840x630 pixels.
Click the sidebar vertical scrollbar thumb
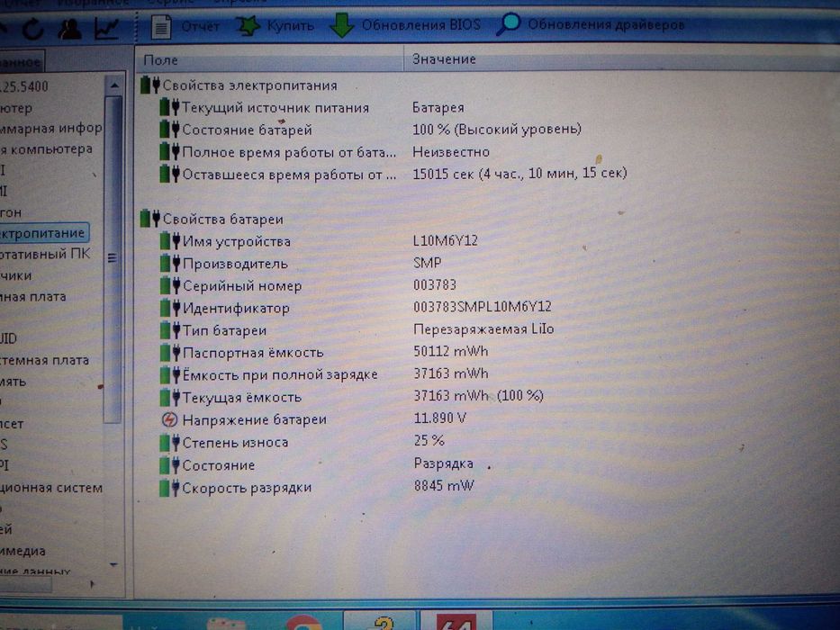(x=113, y=259)
